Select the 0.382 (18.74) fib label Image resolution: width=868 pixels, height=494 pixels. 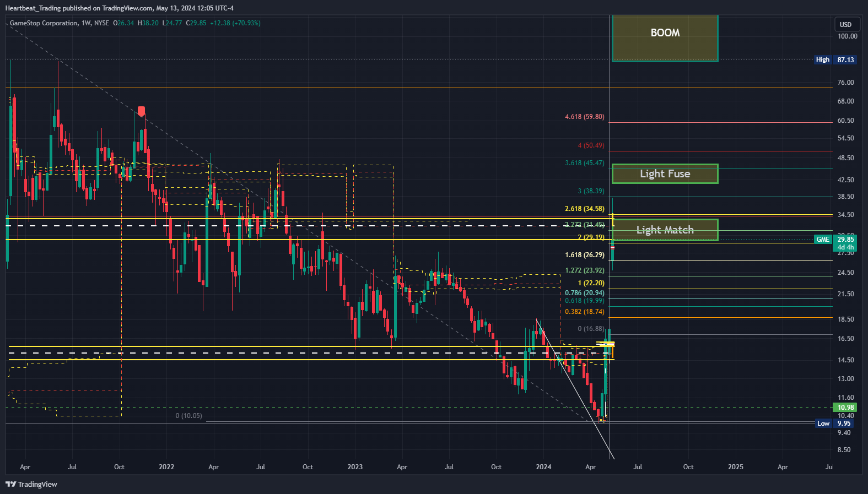pos(584,312)
